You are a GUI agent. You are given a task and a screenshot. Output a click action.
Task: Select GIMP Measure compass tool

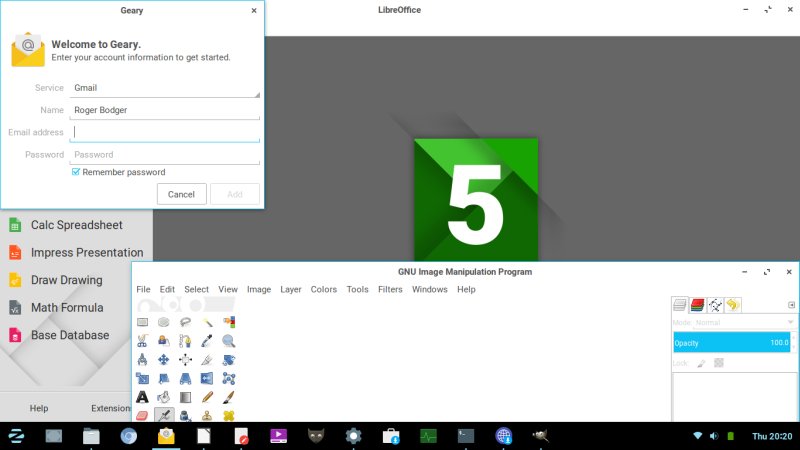tap(142, 360)
